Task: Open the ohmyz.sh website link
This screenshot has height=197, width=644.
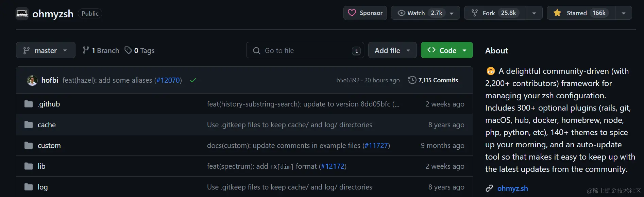Action: pos(512,188)
